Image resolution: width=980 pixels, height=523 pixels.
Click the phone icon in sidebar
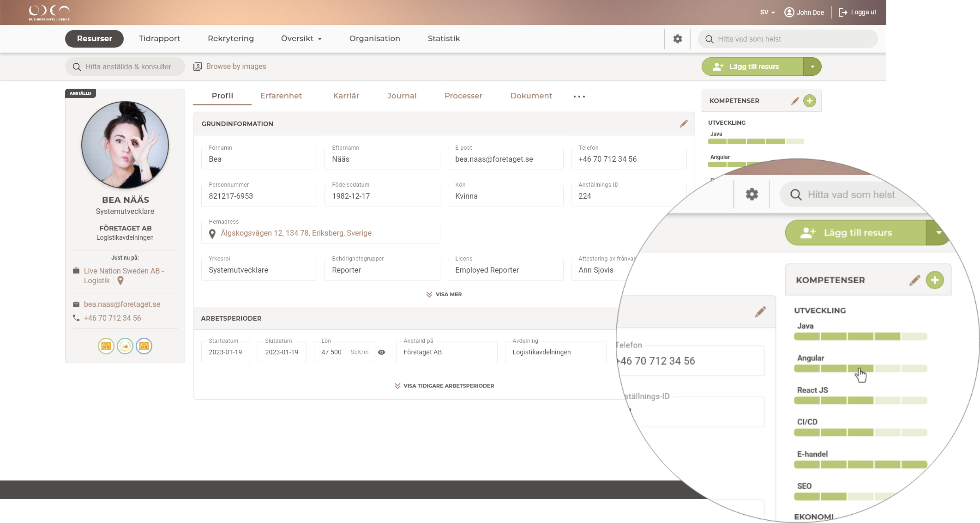click(76, 318)
